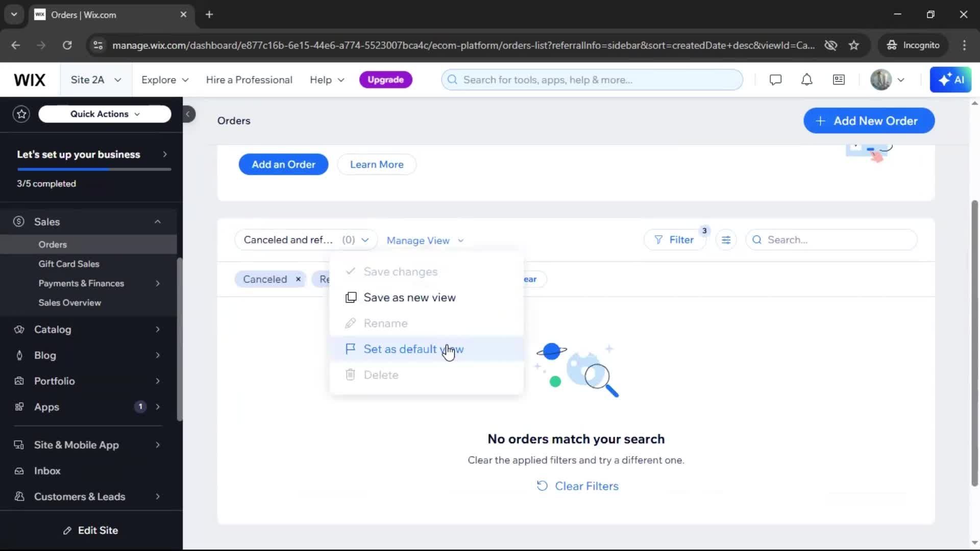Open Site 2A site selector dropdown

[96, 80]
